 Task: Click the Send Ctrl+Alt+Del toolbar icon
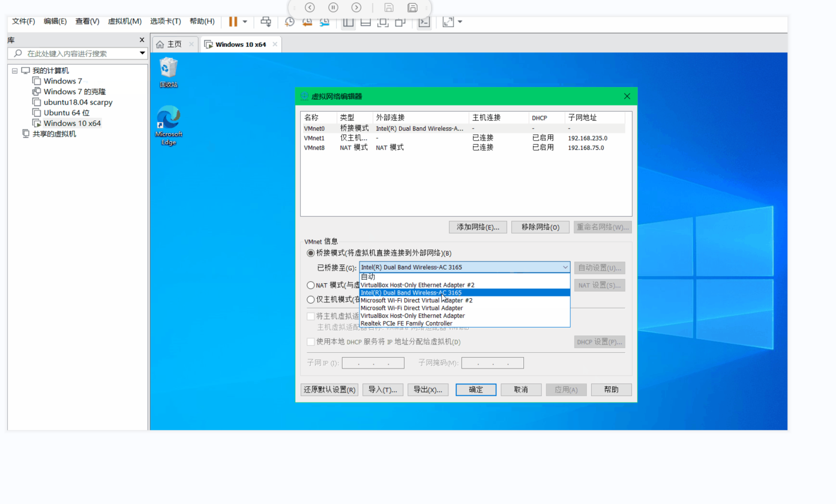pyautogui.click(x=266, y=22)
